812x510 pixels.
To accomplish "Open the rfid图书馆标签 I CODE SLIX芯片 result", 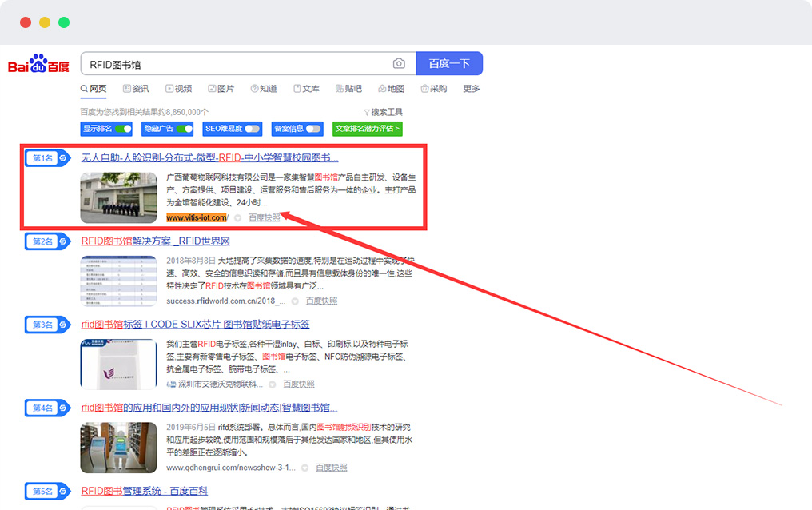I will (x=195, y=325).
